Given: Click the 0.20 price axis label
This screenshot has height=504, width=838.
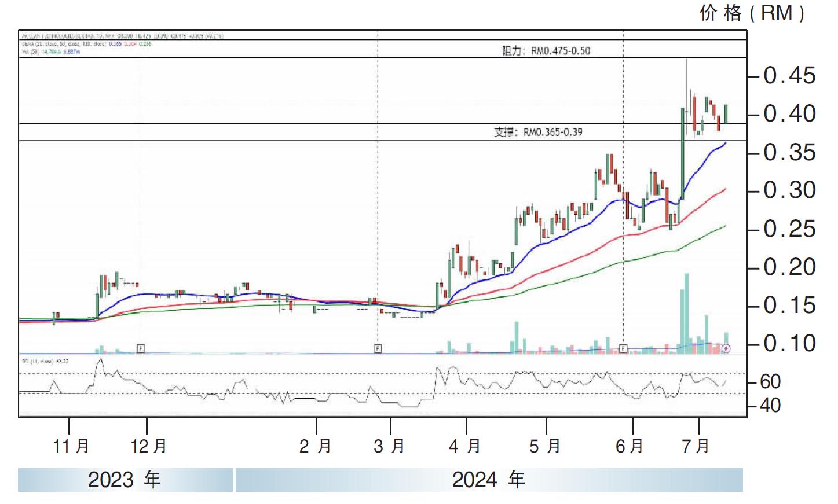Looking at the screenshot, I should (789, 267).
